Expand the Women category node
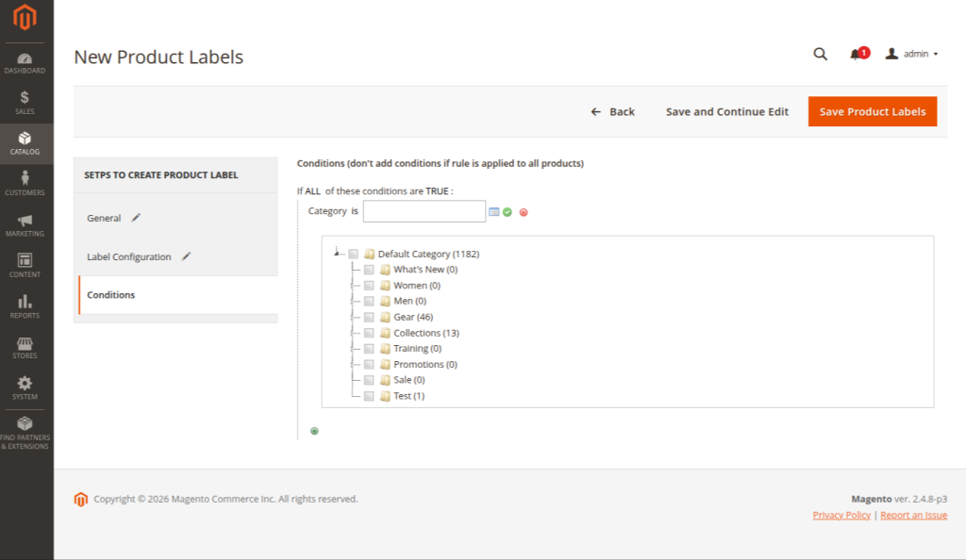The image size is (966, 560). coord(354,285)
